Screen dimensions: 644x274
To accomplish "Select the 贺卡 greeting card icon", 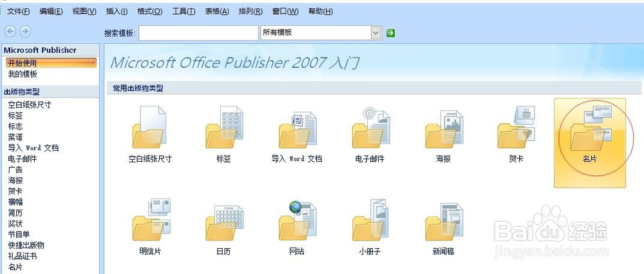I will [516, 127].
